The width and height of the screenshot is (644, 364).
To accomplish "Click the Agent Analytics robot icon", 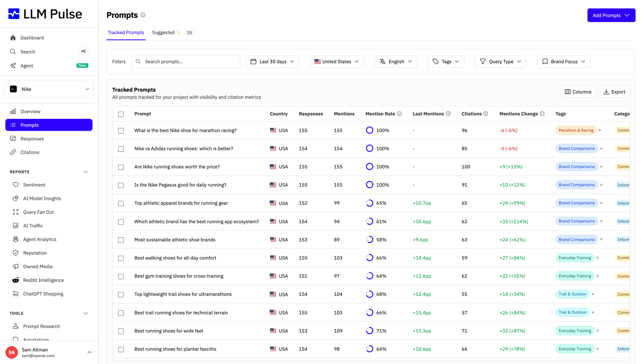I will 16,239.
